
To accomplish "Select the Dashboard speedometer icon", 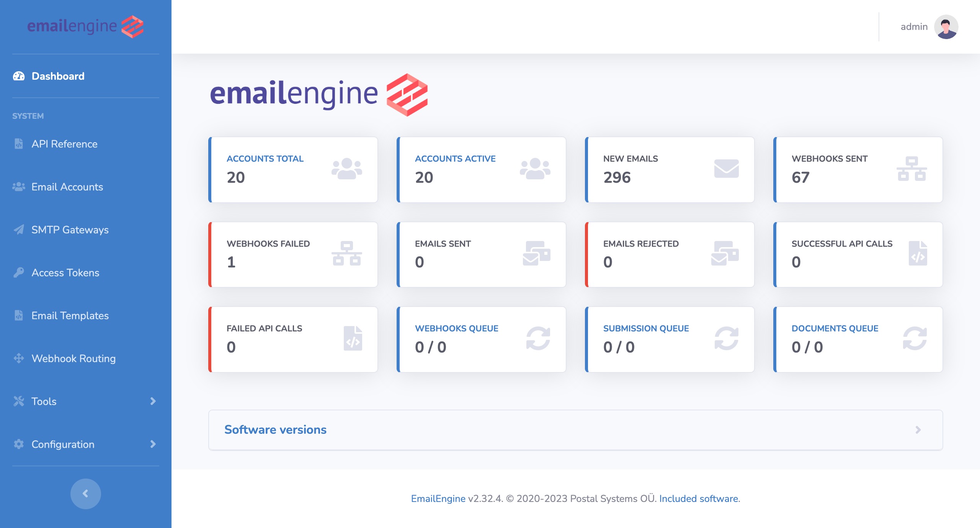I will [19, 76].
